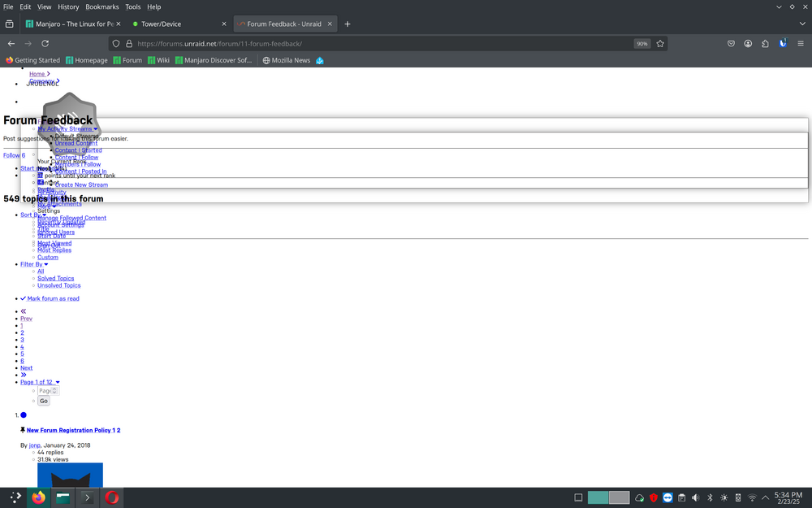Click the site padlock security icon
Image resolution: width=812 pixels, height=508 pixels.
[x=129, y=44]
